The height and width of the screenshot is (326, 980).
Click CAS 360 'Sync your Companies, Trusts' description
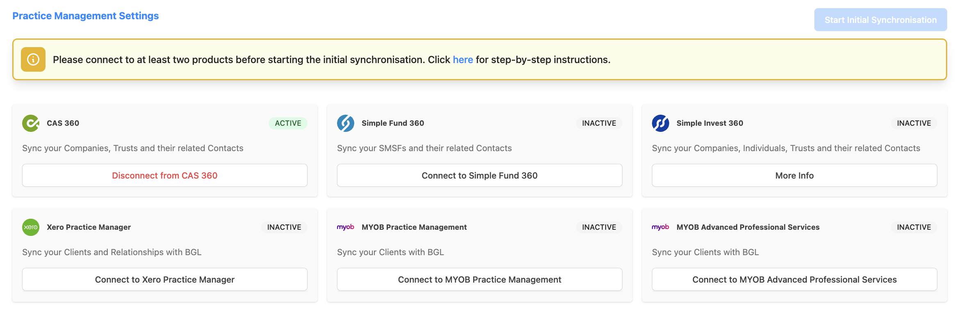tap(133, 148)
